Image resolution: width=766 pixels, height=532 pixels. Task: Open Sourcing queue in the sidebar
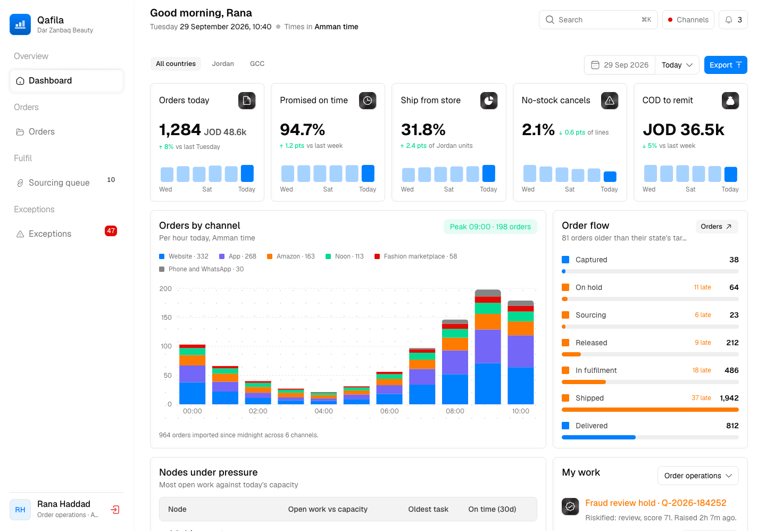[x=66, y=183]
